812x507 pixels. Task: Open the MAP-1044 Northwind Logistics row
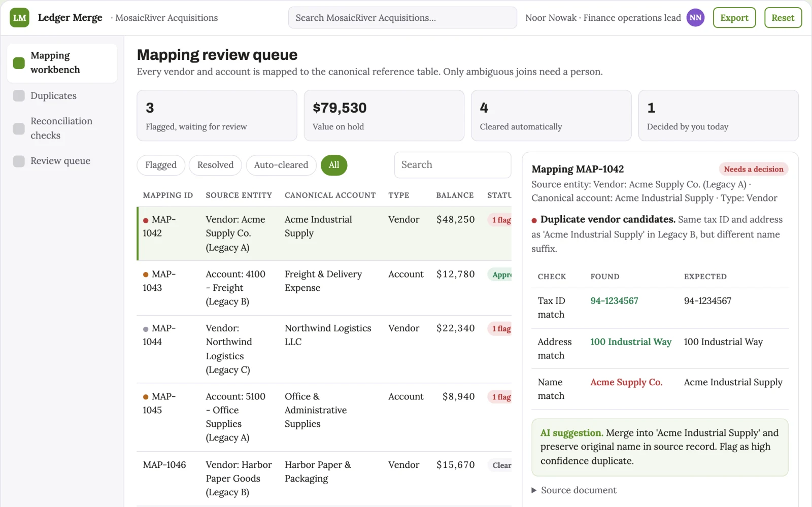(324, 349)
